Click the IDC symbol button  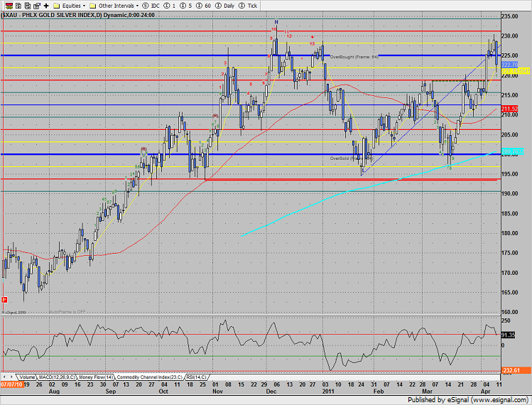point(151,6)
